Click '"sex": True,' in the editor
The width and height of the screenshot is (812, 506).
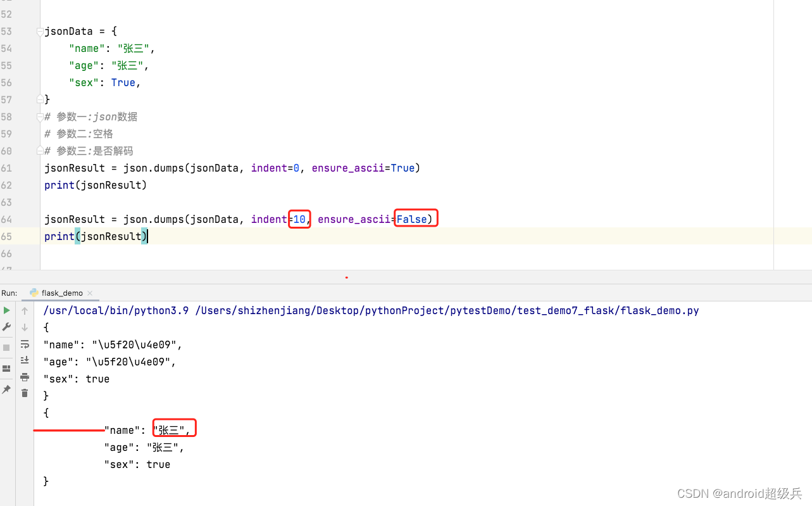(105, 82)
